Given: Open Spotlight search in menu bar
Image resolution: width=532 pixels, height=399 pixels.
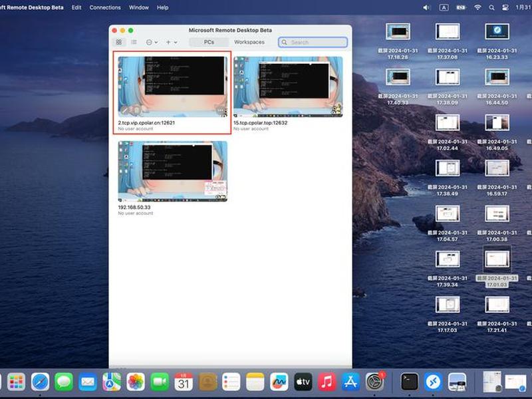Looking at the screenshot, I should point(491,7).
